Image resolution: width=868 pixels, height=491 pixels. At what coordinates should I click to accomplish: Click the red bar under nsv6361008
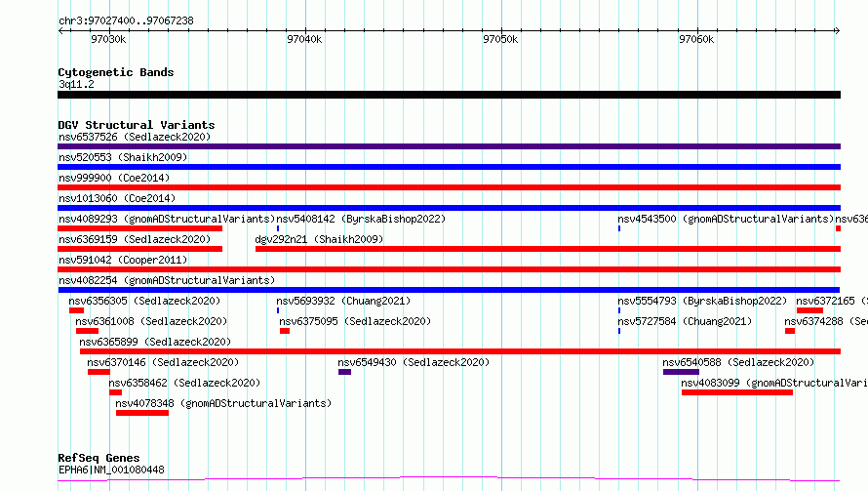(x=87, y=331)
